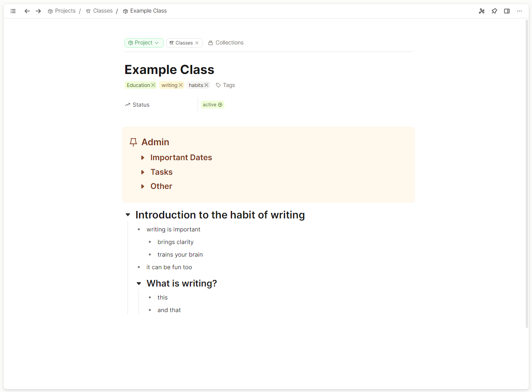
Task: Expand the Important Dates toggle
Action: click(x=143, y=158)
